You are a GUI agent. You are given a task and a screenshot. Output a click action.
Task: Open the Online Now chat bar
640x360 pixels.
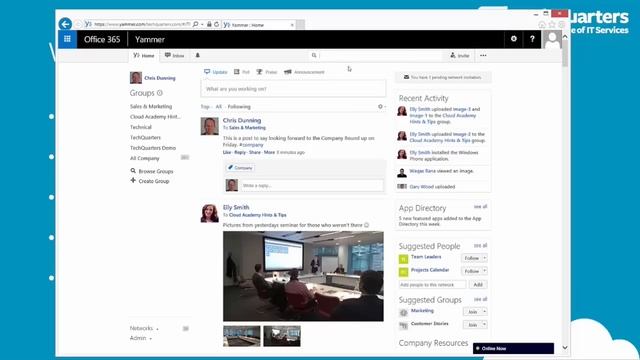click(x=513, y=348)
